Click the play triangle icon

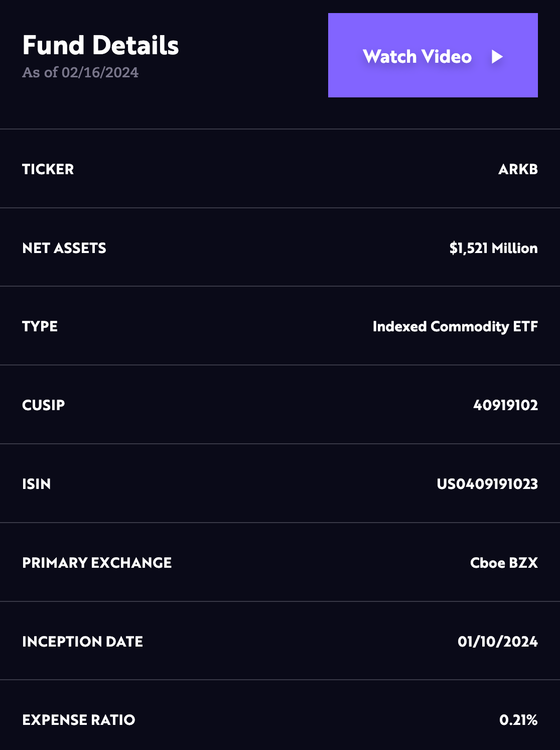pyautogui.click(x=497, y=57)
